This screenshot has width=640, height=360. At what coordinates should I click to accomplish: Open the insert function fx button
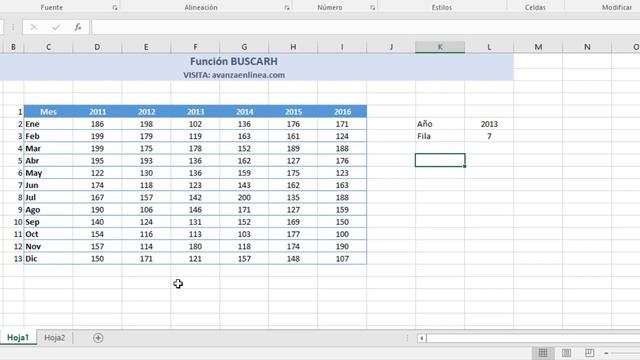coord(78,27)
